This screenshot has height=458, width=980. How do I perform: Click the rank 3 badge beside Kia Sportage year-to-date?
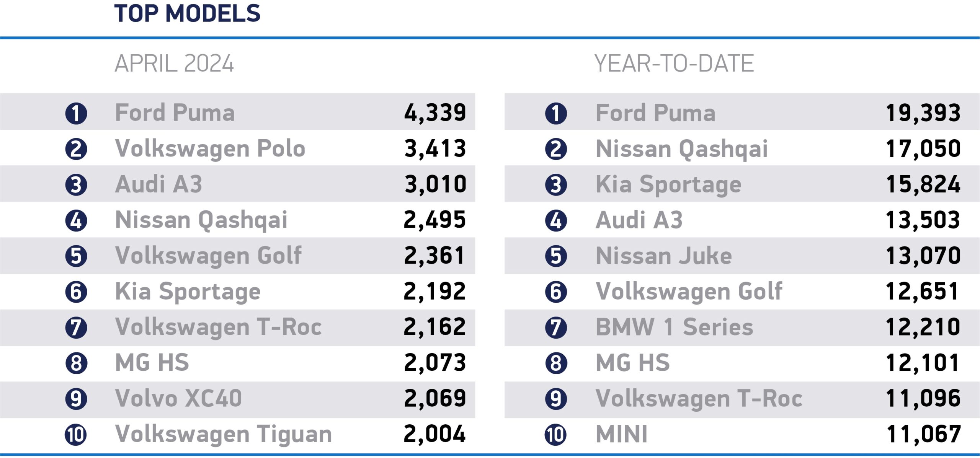point(556,185)
